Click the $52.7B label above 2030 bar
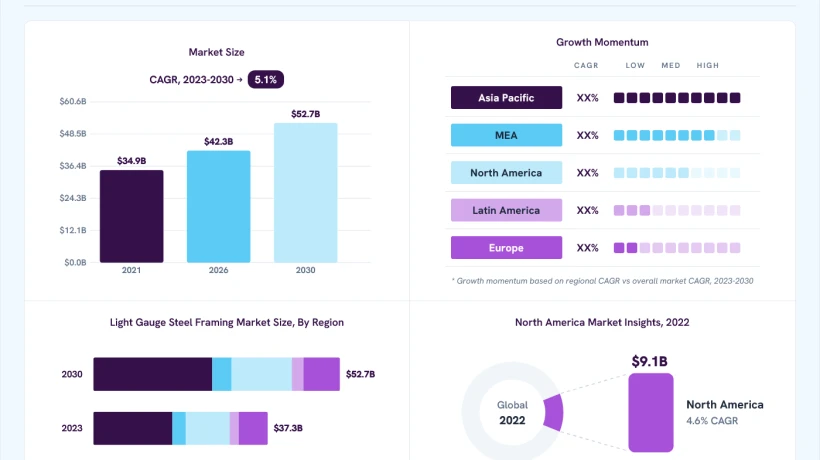 point(305,114)
